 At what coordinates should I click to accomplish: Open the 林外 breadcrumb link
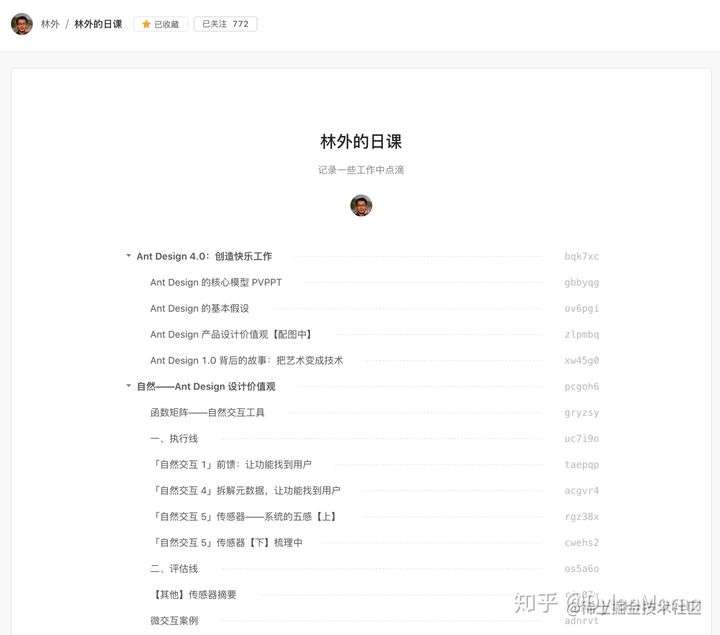(50, 24)
